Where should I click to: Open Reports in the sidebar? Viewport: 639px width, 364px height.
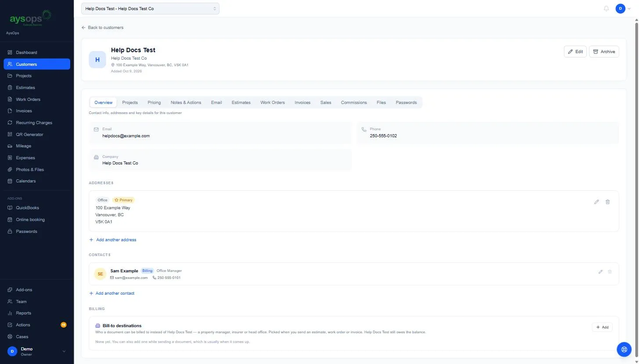click(x=37, y=313)
